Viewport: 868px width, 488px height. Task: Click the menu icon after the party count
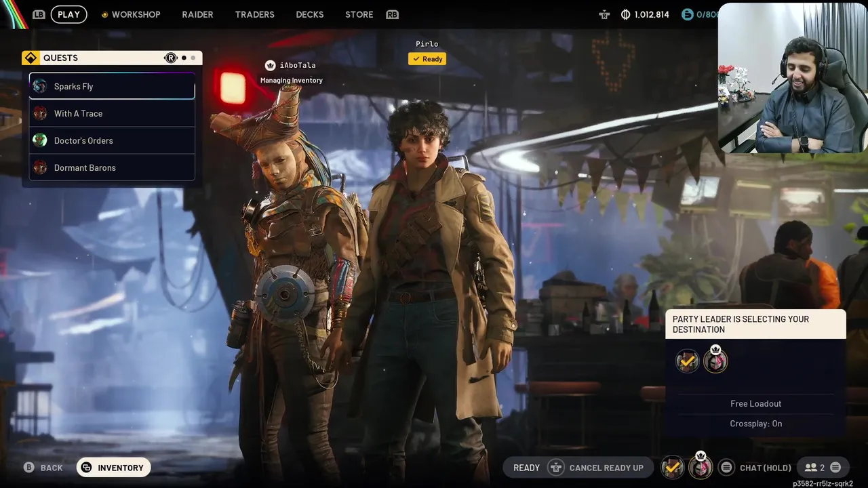point(835,468)
